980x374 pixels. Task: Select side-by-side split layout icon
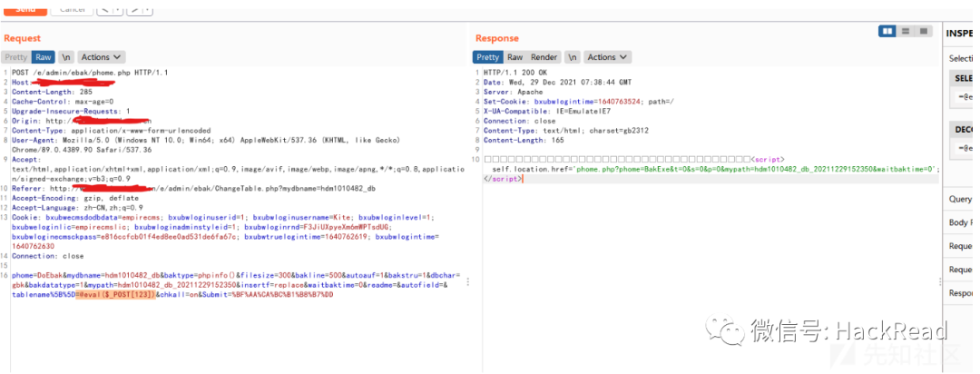pyautogui.click(x=887, y=31)
